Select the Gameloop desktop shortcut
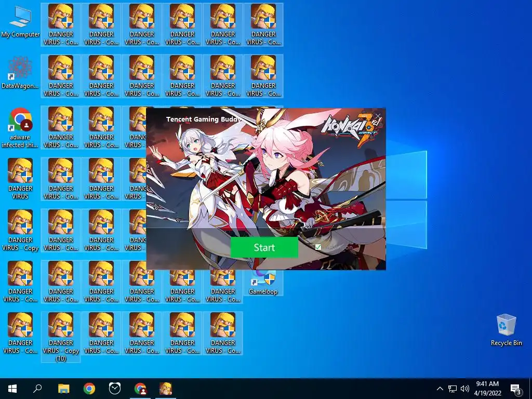 (x=263, y=284)
